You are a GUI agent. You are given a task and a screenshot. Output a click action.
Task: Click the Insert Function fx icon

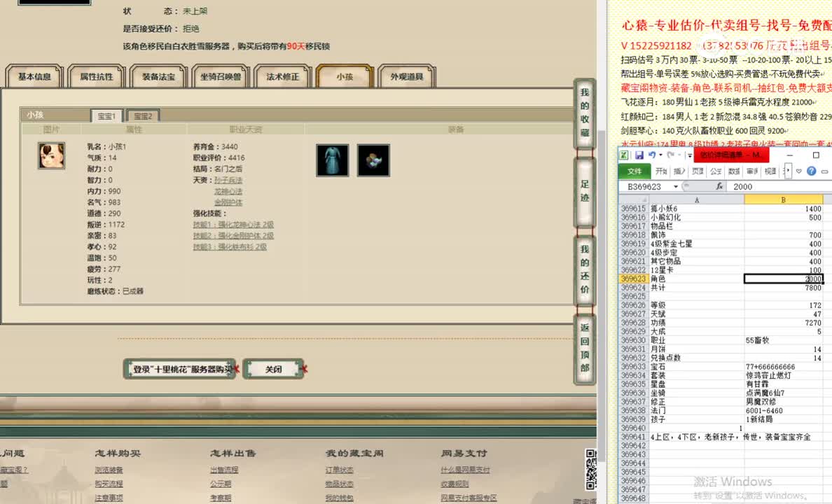click(x=719, y=186)
